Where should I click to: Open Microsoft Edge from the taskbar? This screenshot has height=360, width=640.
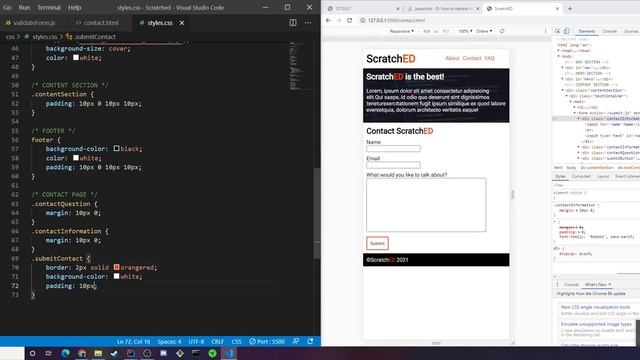point(65,353)
